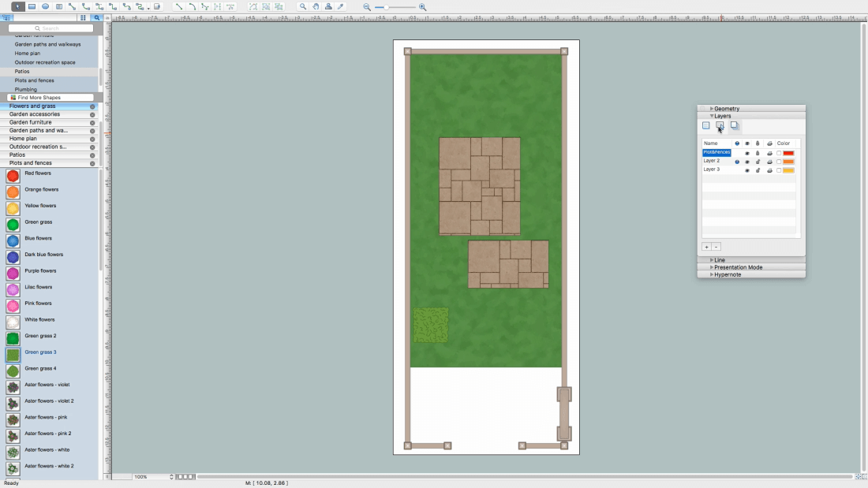
Task: Check the color checkbox for Plot&Fences layer
Action: (779, 153)
